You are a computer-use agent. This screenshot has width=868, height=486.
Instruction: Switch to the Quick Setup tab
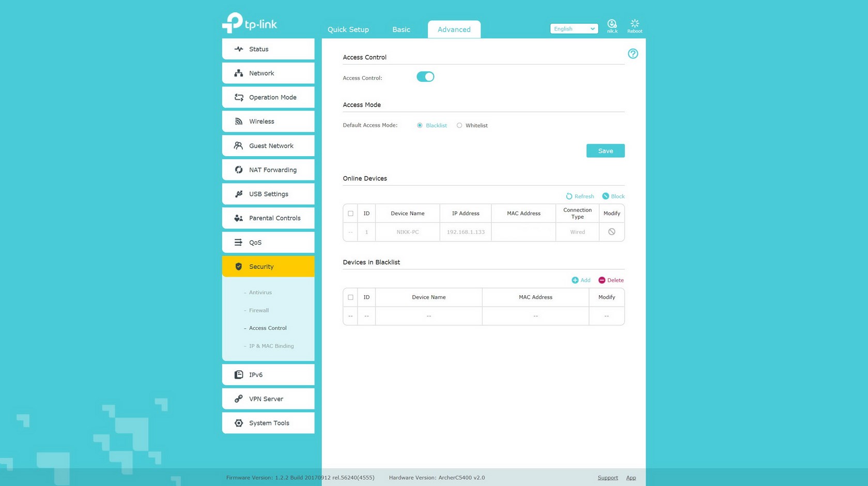pyautogui.click(x=348, y=29)
